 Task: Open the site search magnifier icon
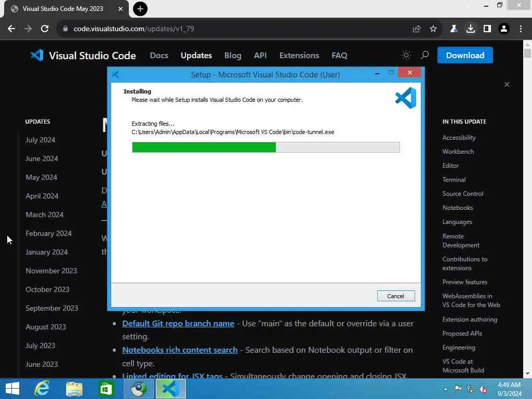425,55
